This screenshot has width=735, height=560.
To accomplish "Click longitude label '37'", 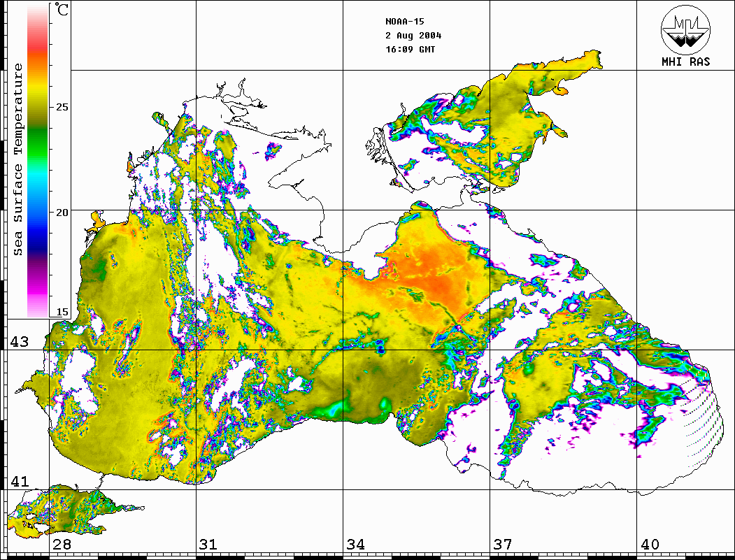I will (x=503, y=544).
